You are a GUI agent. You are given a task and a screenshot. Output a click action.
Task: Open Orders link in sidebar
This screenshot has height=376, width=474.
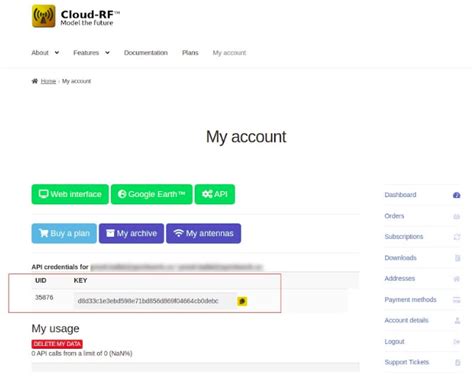(394, 216)
